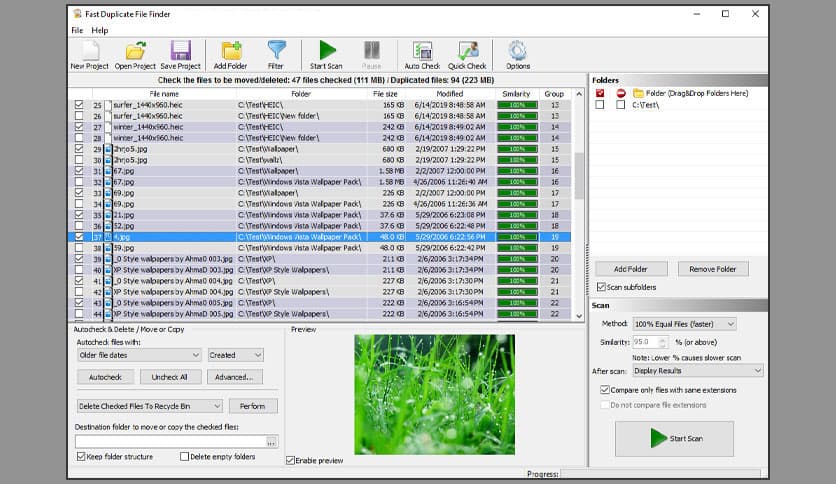This screenshot has height=484, width=836.
Task: Toggle Compare only files with same extensions
Action: click(x=605, y=390)
